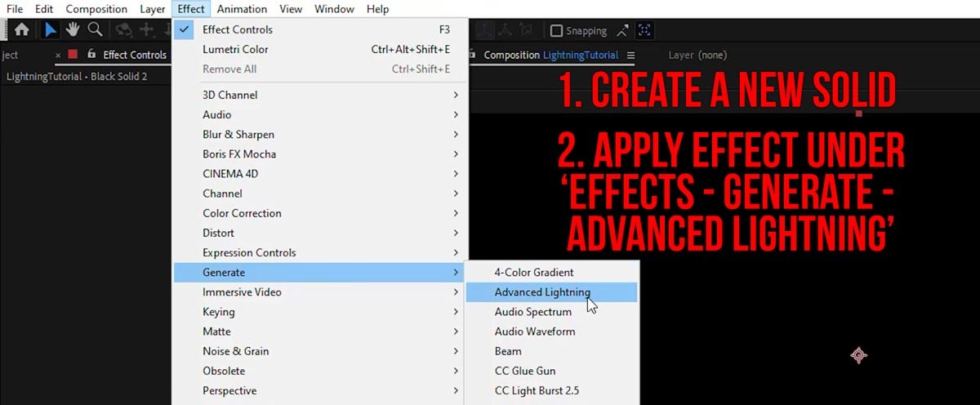Expand the Expression Controls submenu
This screenshot has height=405, width=980.
[321, 252]
